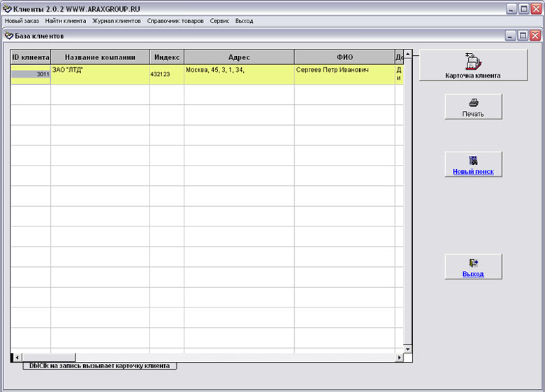
Task: Click the DblClk hint label below the table
Action: pyautogui.click(x=100, y=366)
